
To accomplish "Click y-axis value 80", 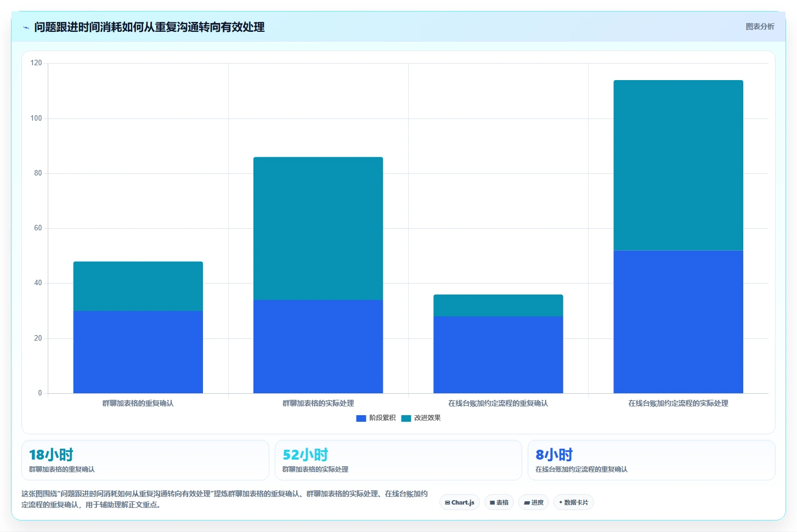I will coord(38,173).
